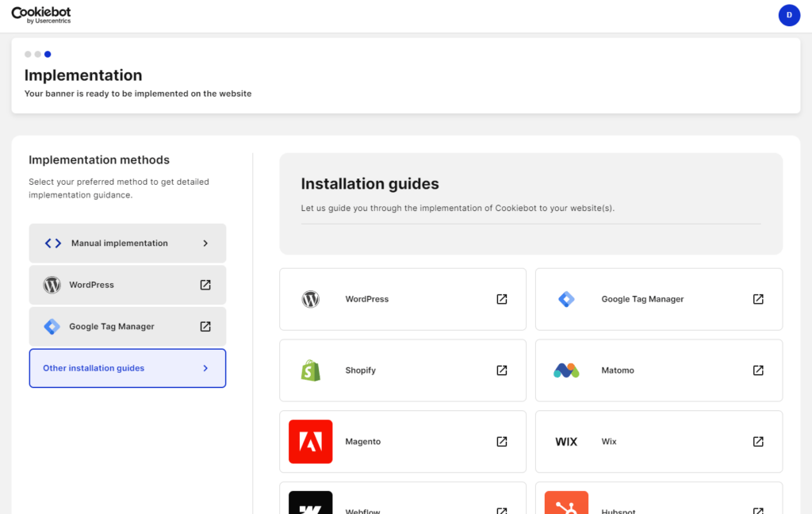Screen dimensions: 812x514
Task: Click the WordPress logo in installation guides card
Action: click(x=311, y=299)
